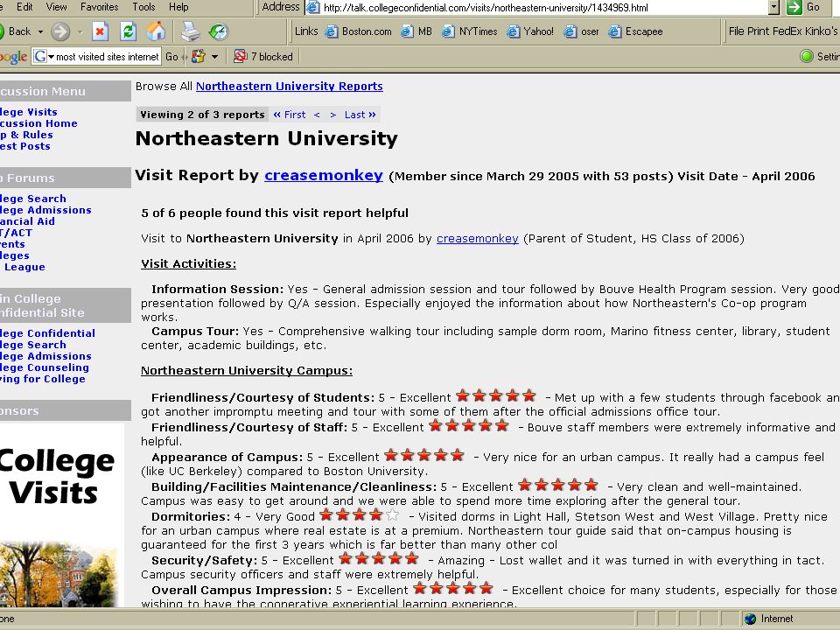Click the colorful Google toolbar icon beside Go
Screen dimensions: 840x630
pyautogui.click(x=199, y=56)
